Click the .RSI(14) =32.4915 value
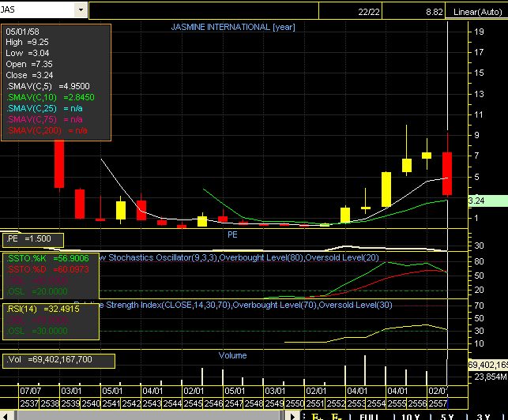Image resolution: width=508 pixels, height=420 pixels. [43, 309]
